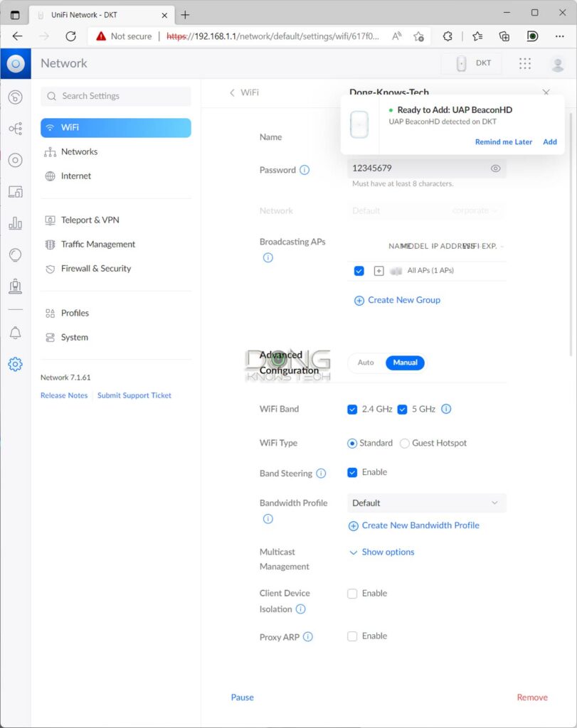Pause this WiFi network
The height and width of the screenshot is (728, 577).
(x=243, y=697)
